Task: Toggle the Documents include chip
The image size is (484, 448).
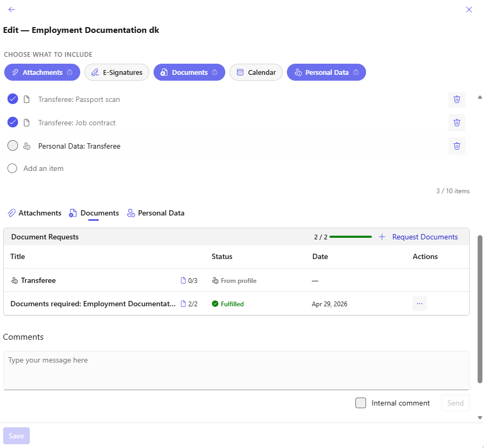Action: [x=189, y=72]
